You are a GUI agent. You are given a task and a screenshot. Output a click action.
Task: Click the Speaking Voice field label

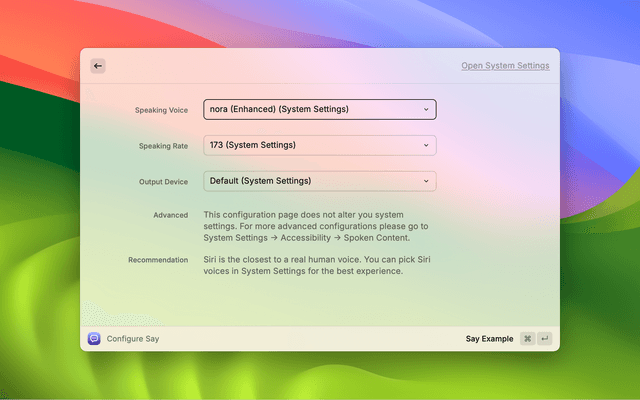tap(161, 110)
